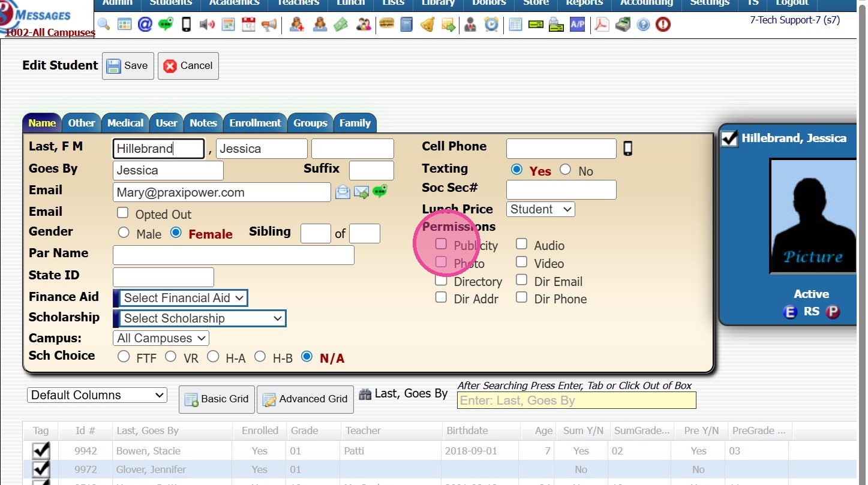868x485 pixels.
Task: Switch to the Other tab
Action: pyautogui.click(x=82, y=123)
